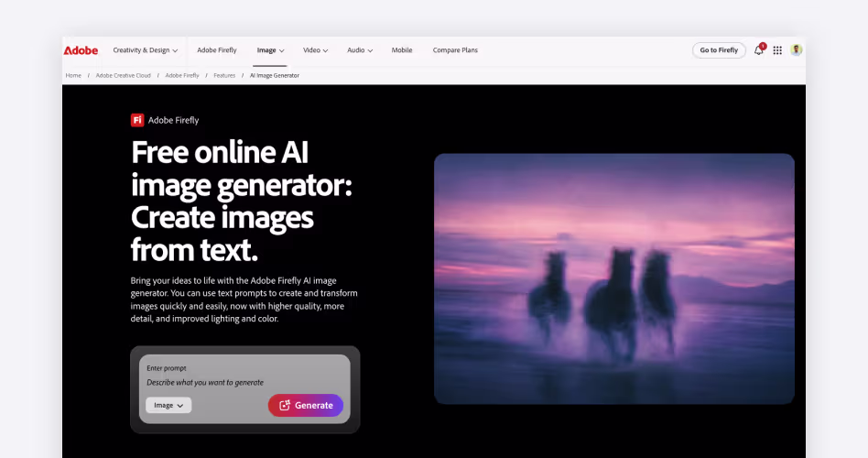Click the Enter prompt label
868x458 pixels.
click(166, 368)
